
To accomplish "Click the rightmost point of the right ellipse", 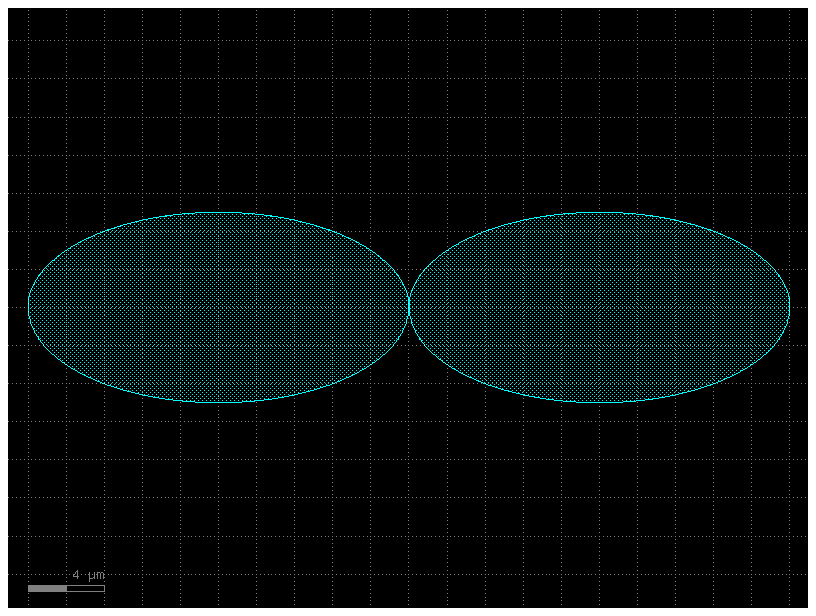I will pos(788,305).
